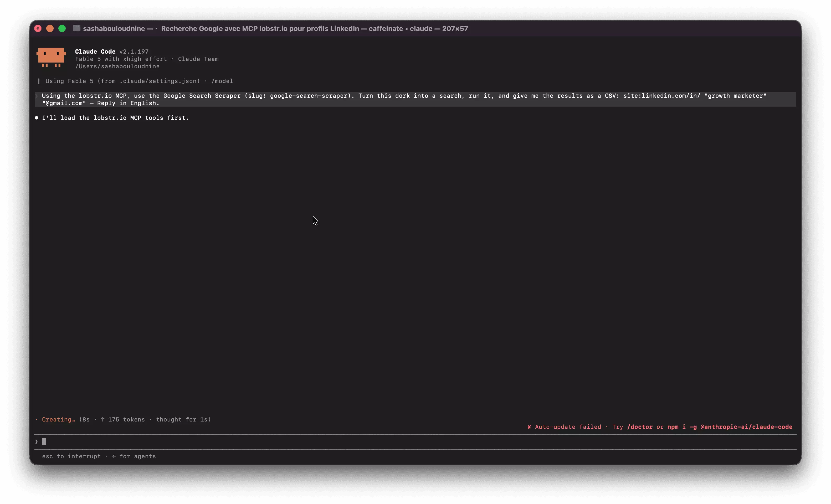The height and width of the screenshot is (504, 831).
Task: Click 'Using Fable 5 (from .claude/settings.json)' line
Action: pos(123,81)
